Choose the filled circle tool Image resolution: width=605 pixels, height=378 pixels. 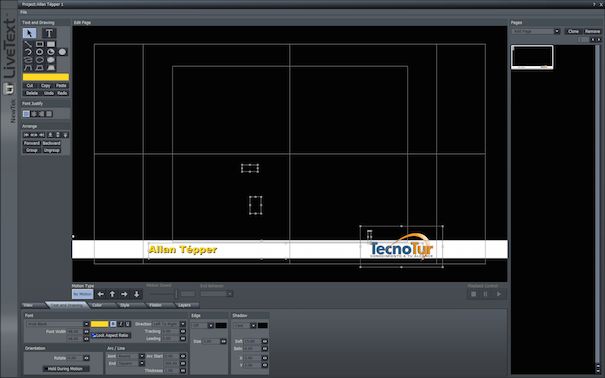coord(62,52)
